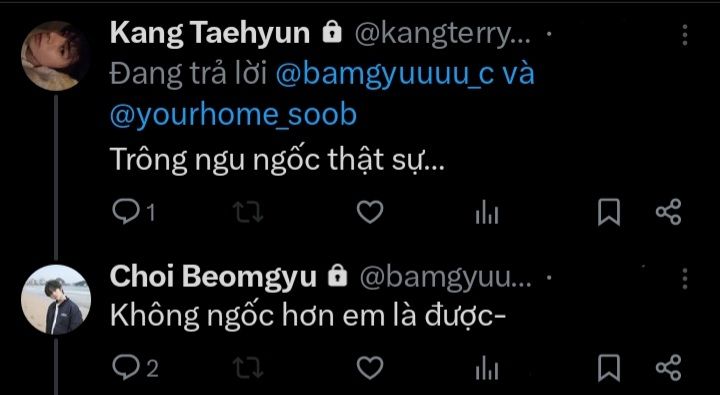Viewport: 720px width, 395px height.
Task: Open Kang Taehyun's profile picture
Action: [x=54, y=56]
